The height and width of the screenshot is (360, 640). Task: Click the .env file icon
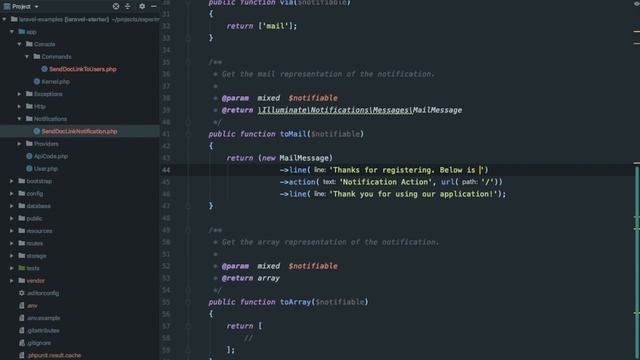pyautogui.click(x=22, y=305)
